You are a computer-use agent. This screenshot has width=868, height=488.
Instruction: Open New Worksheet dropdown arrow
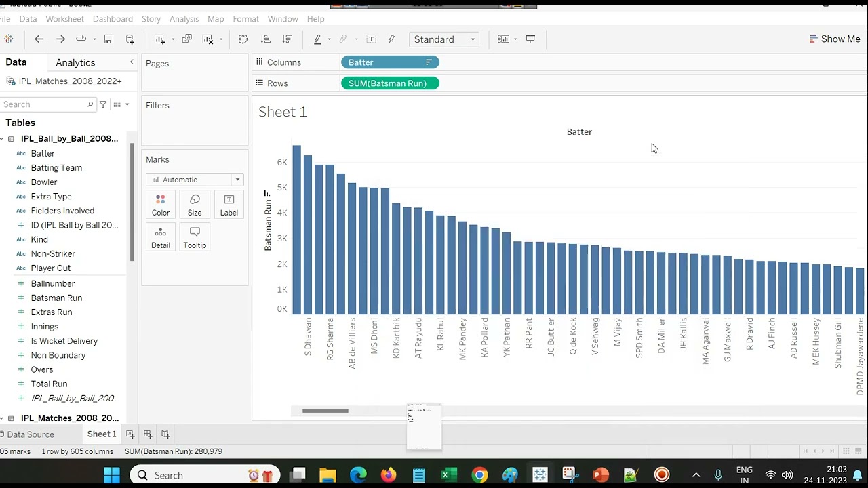click(x=172, y=39)
